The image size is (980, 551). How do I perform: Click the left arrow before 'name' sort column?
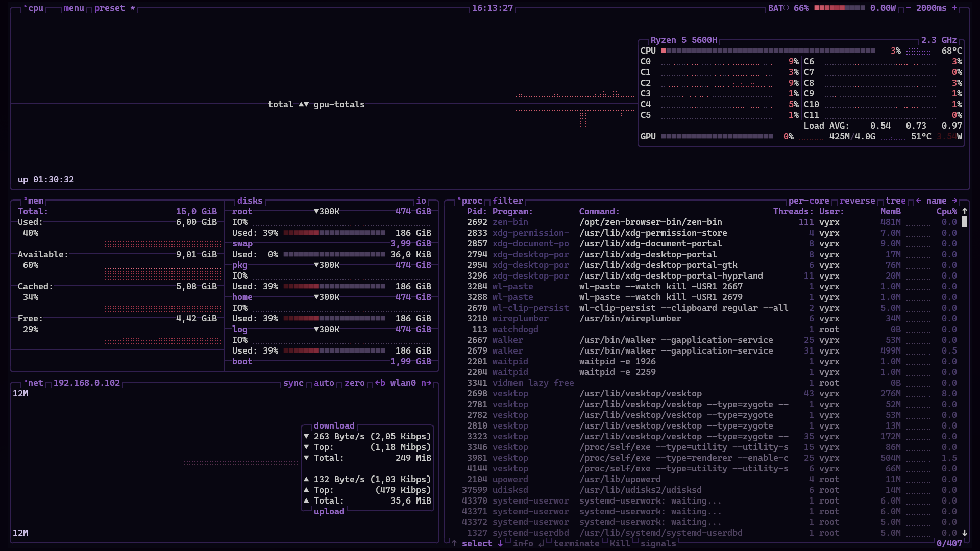(x=919, y=201)
